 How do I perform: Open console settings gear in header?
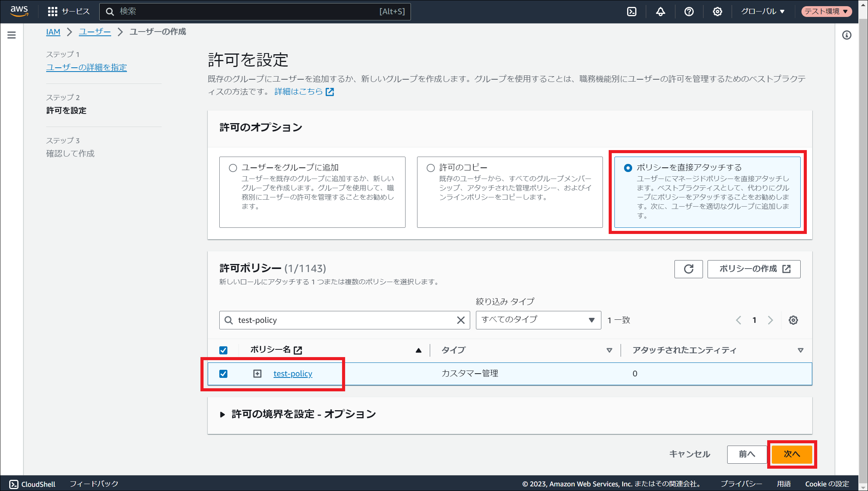[x=717, y=12]
